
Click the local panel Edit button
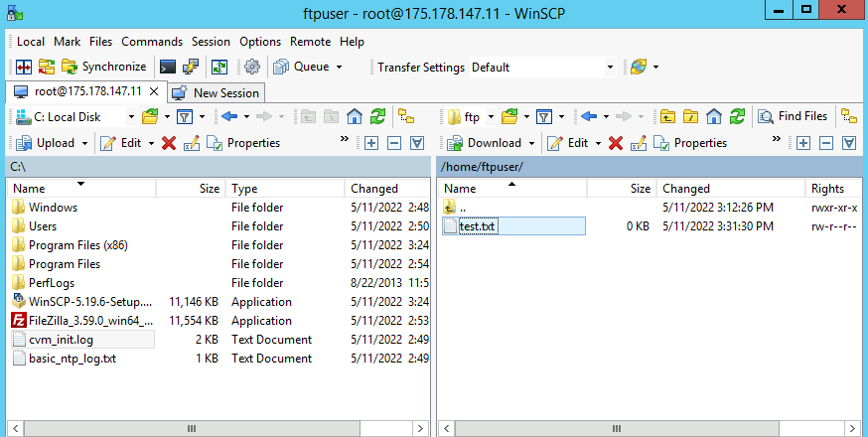[x=122, y=143]
